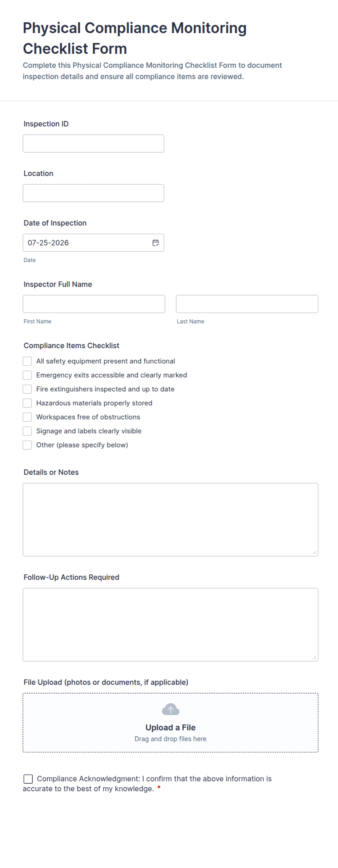Click into the Location text box
Viewport: 338px width, 868px height.
point(93,193)
